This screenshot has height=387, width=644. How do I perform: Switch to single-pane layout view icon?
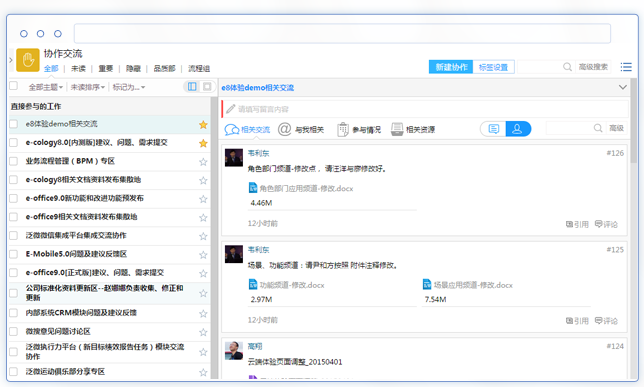(207, 86)
